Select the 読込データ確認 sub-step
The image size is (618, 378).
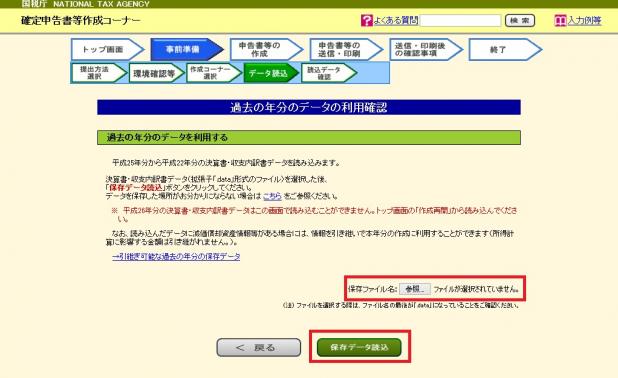[x=329, y=73]
